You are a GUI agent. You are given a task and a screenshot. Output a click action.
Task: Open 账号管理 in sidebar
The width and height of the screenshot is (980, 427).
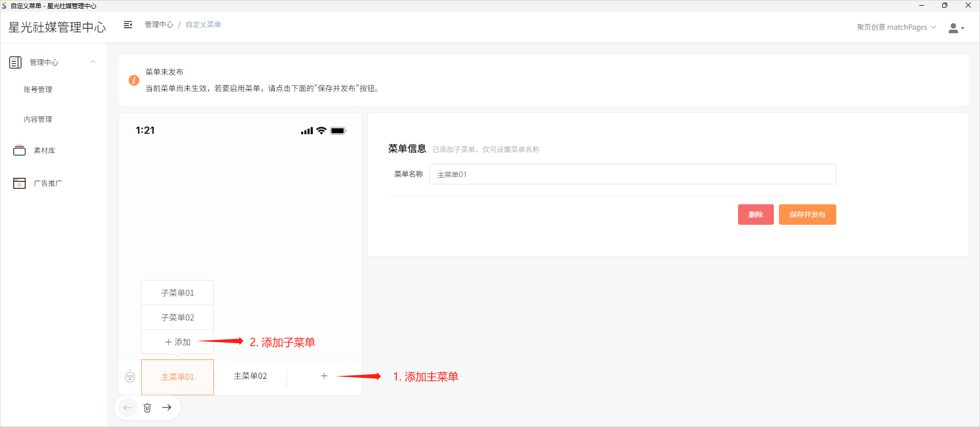point(38,90)
